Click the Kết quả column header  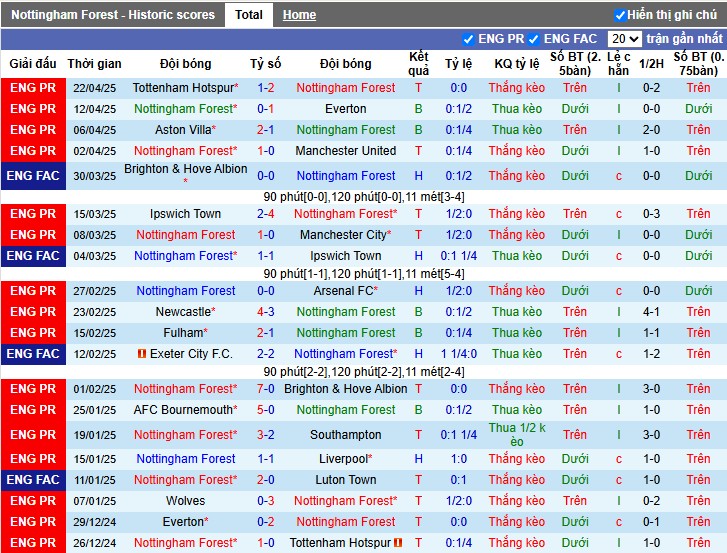[x=419, y=64]
